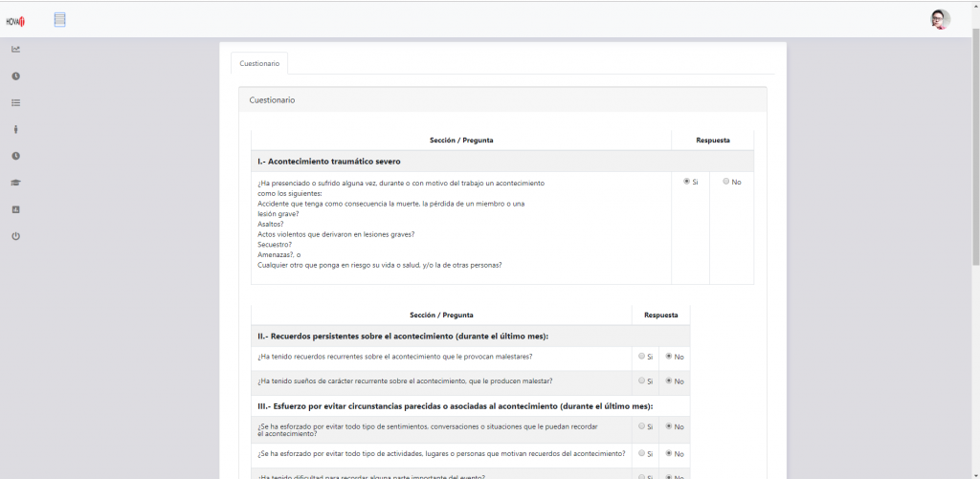Mark Si for sueños de carácter recurrente
This screenshot has height=479, width=980.
point(641,381)
